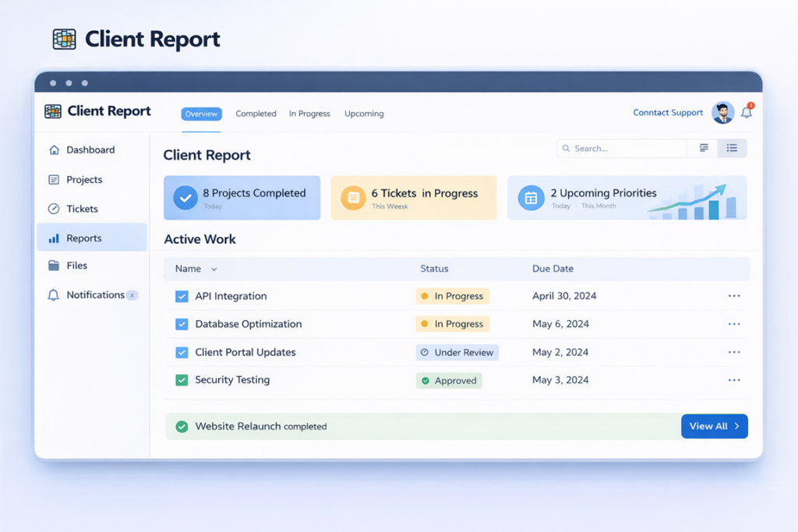Click the View All button
Image resolution: width=798 pixels, height=532 pixels.
(714, 426)
